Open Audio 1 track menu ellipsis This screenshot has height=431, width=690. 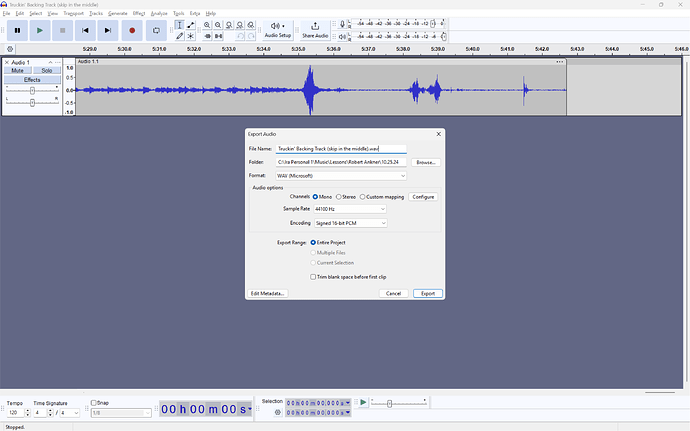(58, 63)
